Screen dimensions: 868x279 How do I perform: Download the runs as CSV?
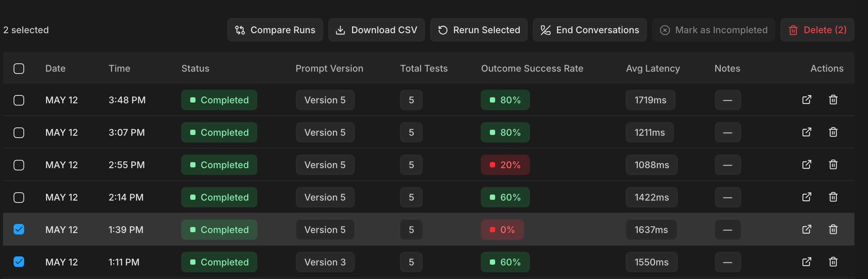point(377,30)
